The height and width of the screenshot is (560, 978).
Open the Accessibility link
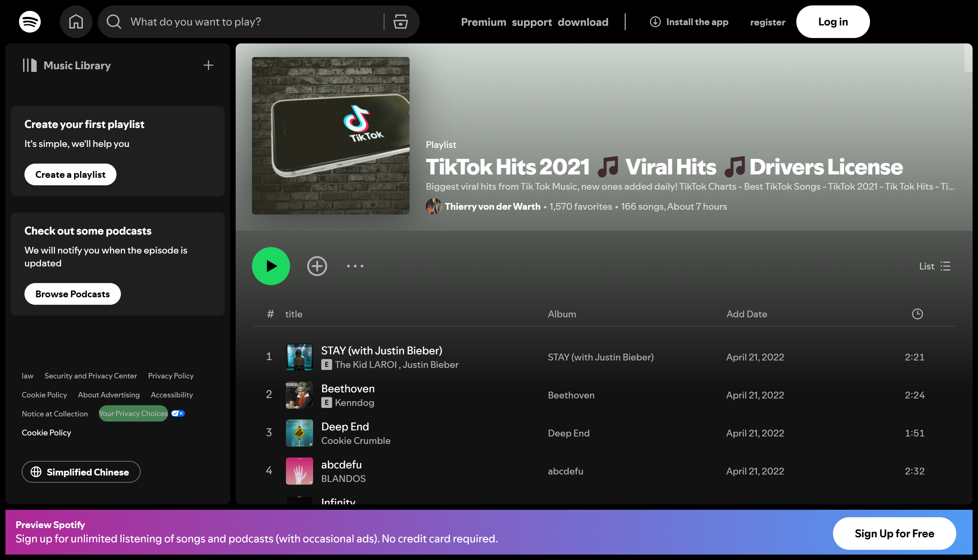[x=171, y=395]
